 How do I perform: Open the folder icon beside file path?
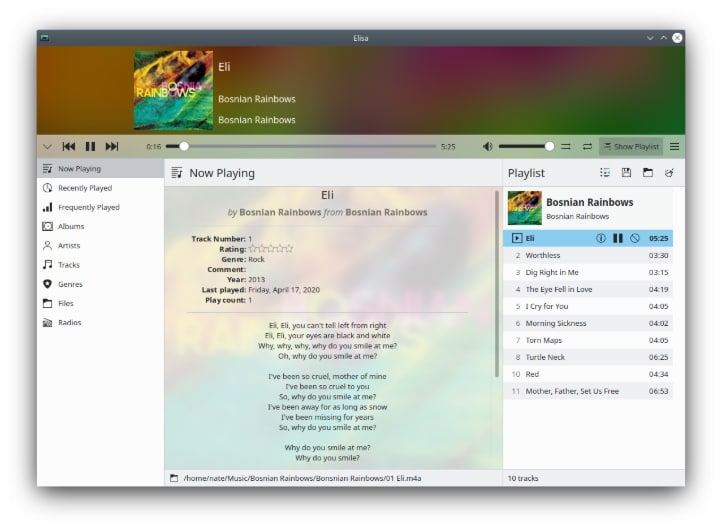pyautogui.click(x=174, y=478)
